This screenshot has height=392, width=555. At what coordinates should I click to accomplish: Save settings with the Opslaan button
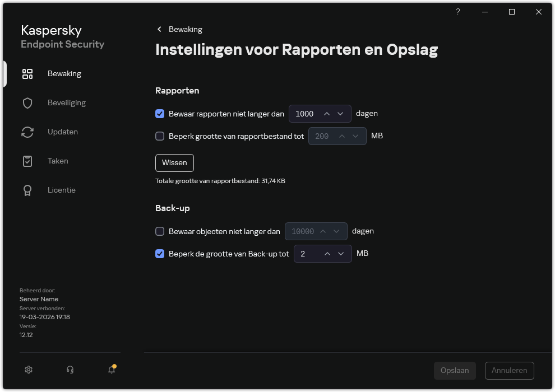[455, 370]
